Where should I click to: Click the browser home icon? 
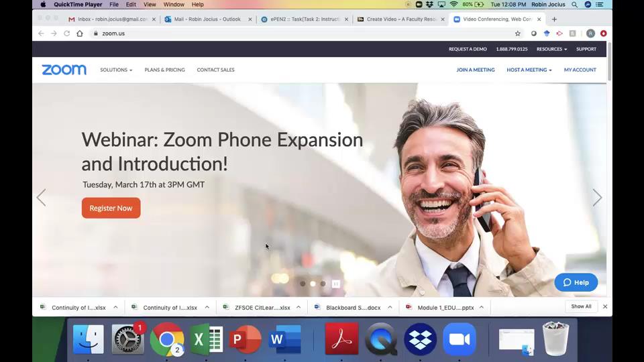(80, 34)
